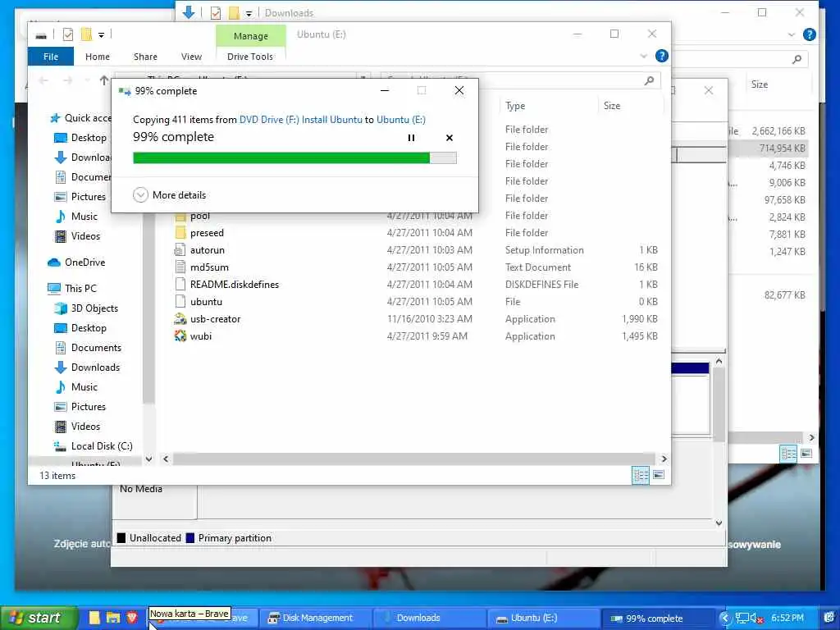The image size is (840, 630).
Task: Open Brave browser from taskbar
Action: click(132, 618)
